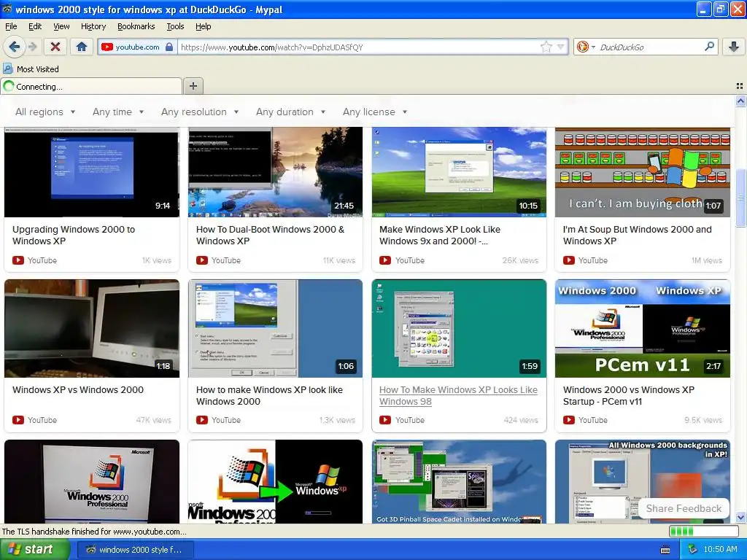Screen dimensions: 747x560
Task: Expand the All regions filter dropdown
Action: (x=45, y=112)
